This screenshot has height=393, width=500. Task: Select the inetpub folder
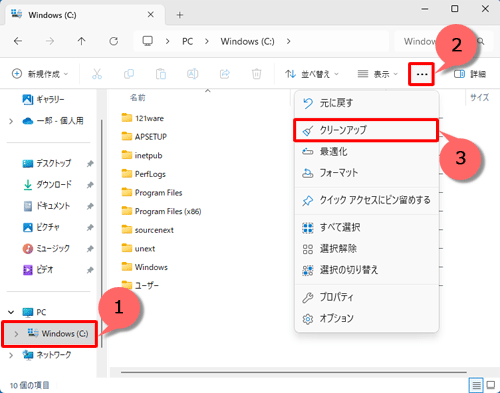point(142,155)
